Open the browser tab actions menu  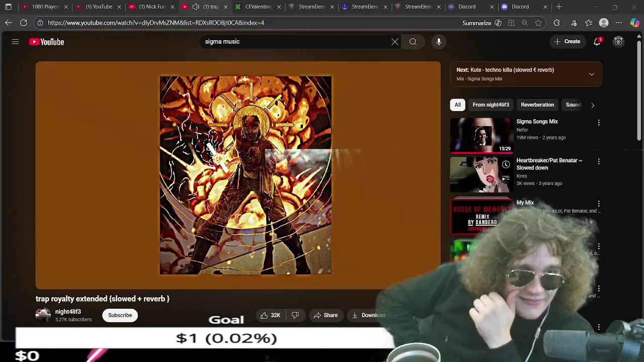pyautogui.click(x=8, y=7)
